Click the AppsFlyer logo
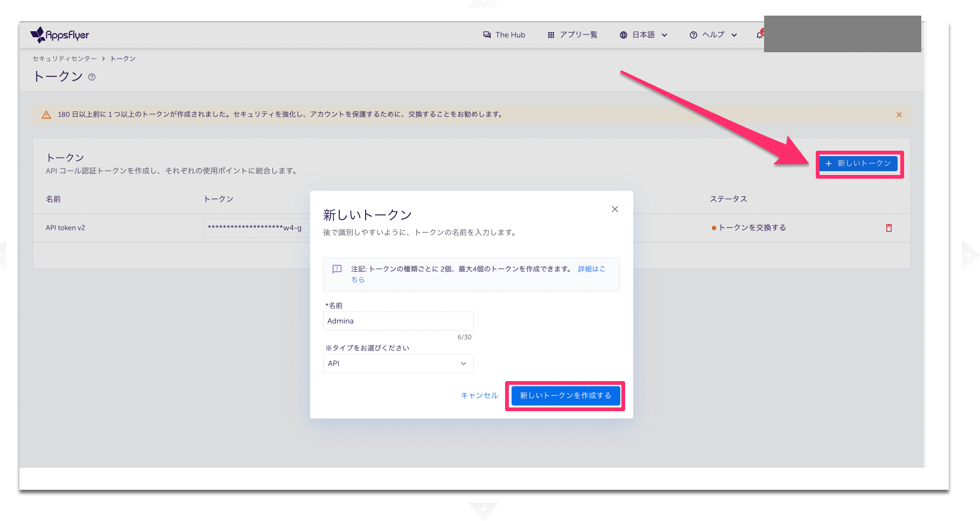980x521 pixels. click(60, 35)
